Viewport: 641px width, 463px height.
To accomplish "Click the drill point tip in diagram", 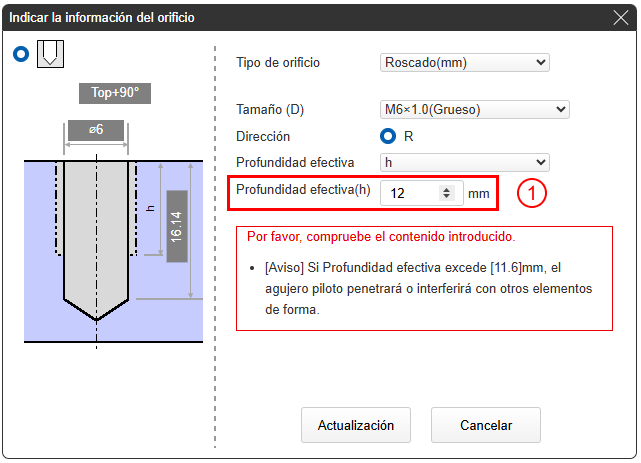I will (96, 317).
